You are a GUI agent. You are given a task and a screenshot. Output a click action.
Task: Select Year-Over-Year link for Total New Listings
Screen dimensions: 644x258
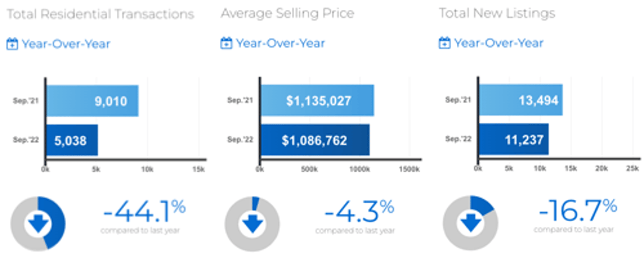499,43
